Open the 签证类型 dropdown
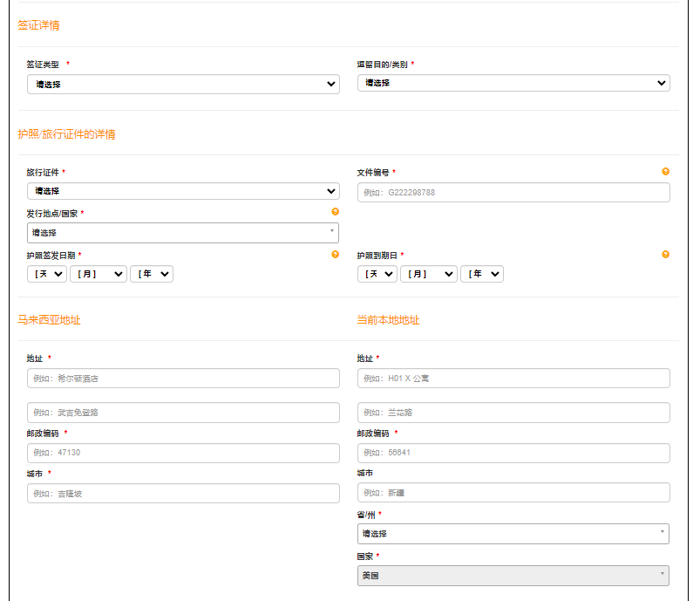 click(x=183, y=85)
